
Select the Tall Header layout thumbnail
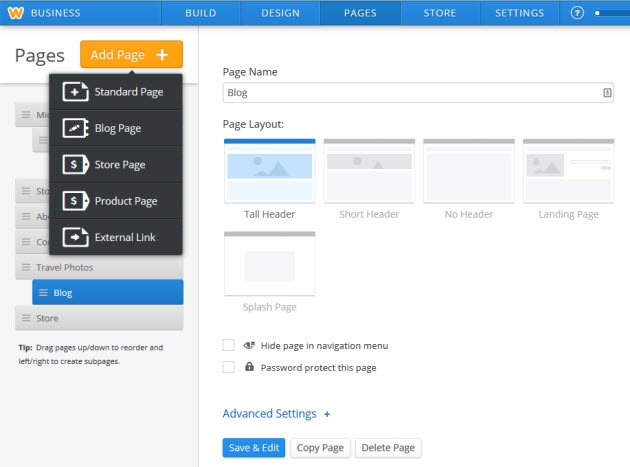tap(270, 171)
